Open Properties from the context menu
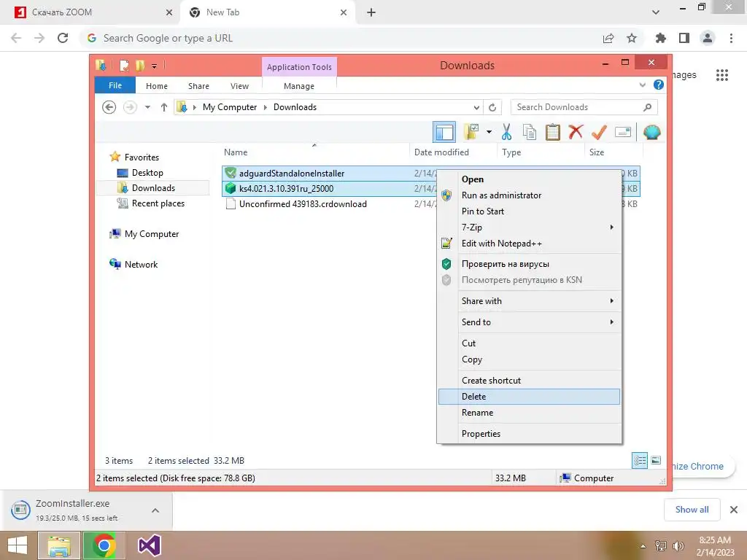This screenshot has width=747, height=560. click(x=529, y=433)
